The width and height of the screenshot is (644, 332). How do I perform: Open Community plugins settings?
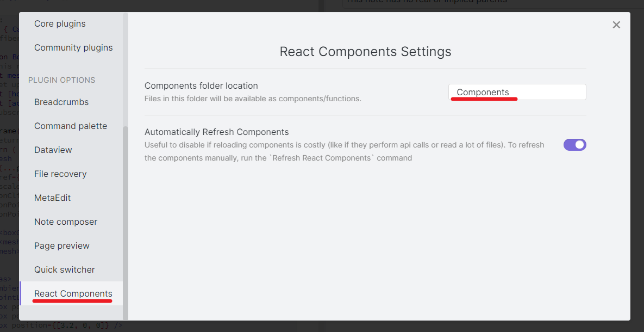pyautogui.click(x=73, y=48)
